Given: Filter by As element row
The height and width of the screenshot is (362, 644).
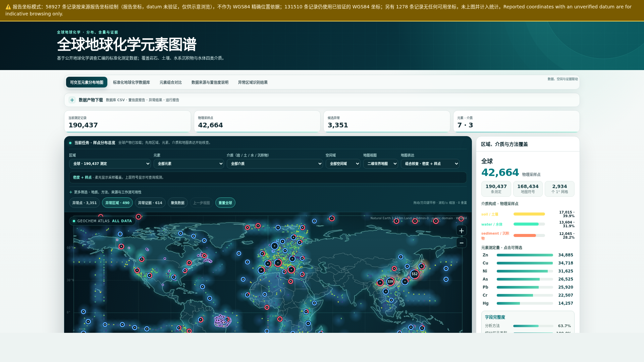Looking at the screenshot, I should click(528, 279).
